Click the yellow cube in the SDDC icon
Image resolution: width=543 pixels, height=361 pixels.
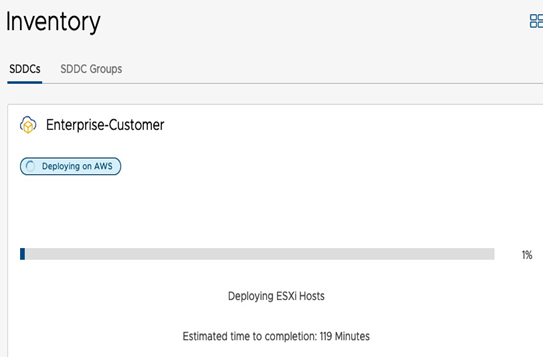pos(28,127)
